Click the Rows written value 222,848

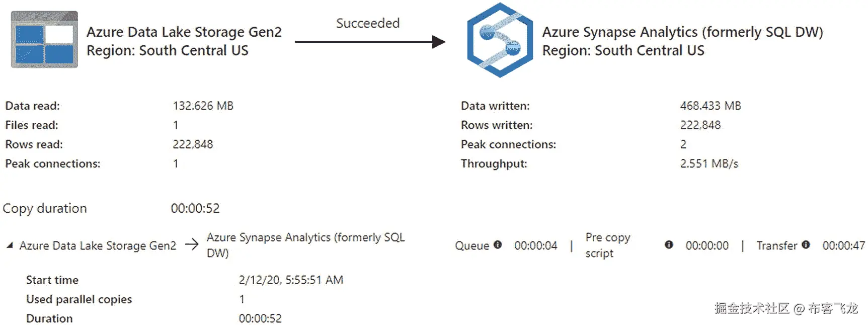coord(700,125)
